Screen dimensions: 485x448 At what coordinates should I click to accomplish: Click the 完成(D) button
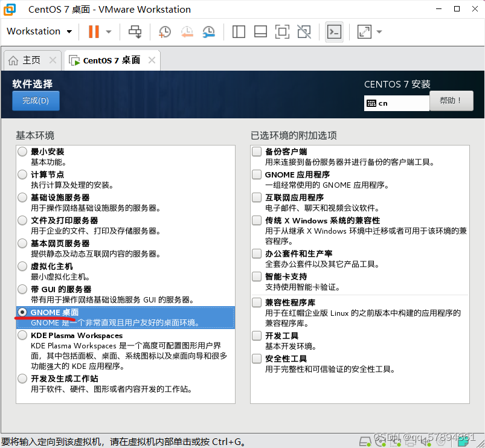36,101
